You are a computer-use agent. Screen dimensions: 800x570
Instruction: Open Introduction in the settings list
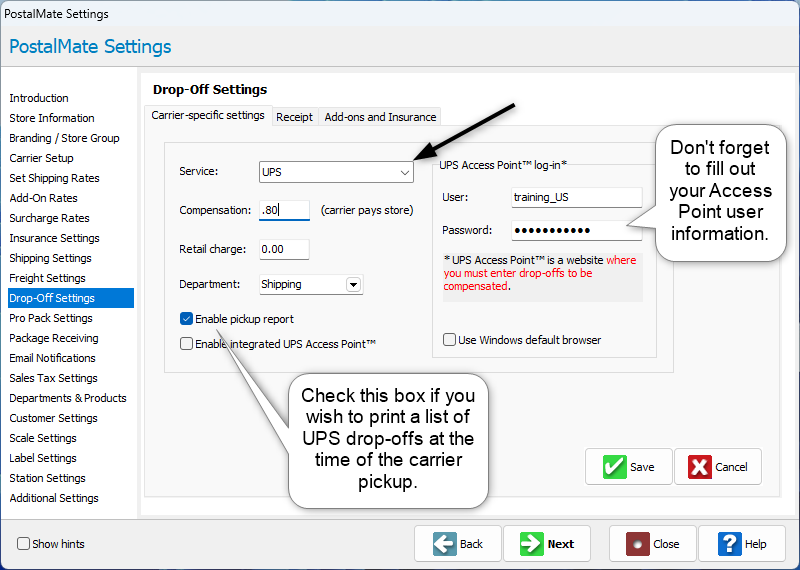click(39, 98)
